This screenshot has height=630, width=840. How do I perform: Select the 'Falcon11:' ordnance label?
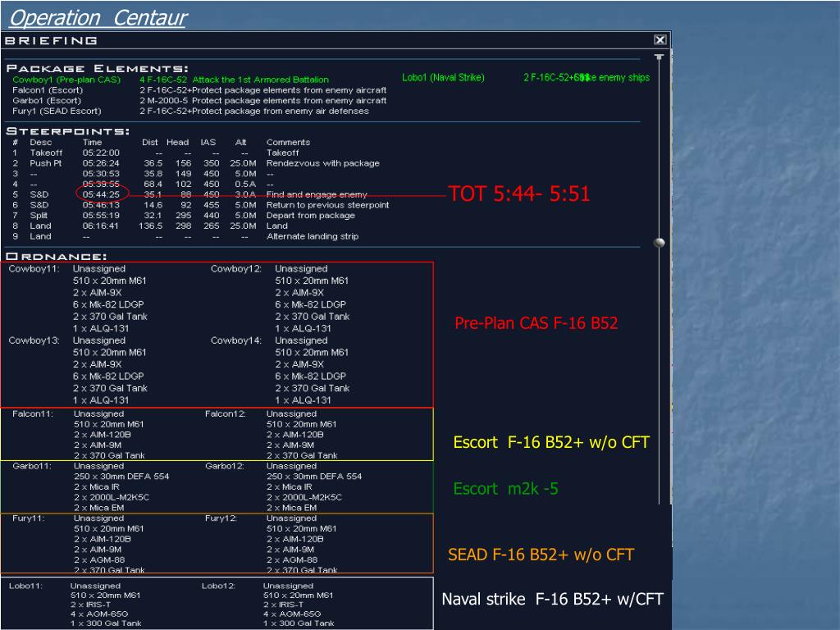(x=33, y=413)
